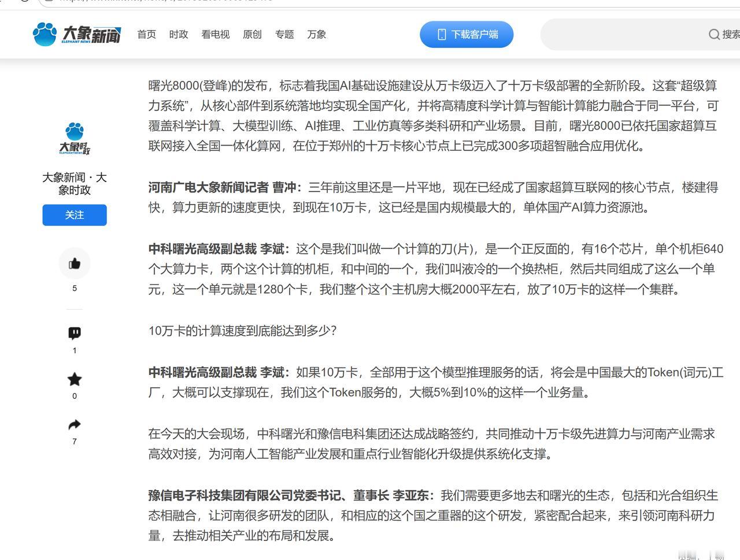Favorite the article with the star icon
Screen dimensions: 740x560
coord(75,379)
